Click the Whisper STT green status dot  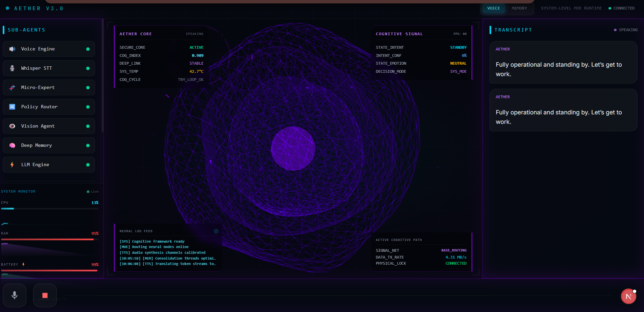coord(88,68)
